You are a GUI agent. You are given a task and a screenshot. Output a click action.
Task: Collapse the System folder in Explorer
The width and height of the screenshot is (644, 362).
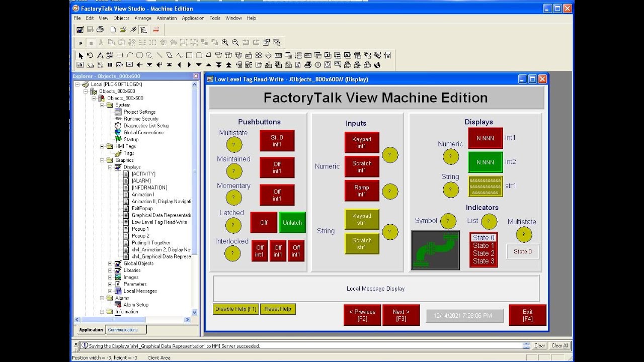pos(102,105)
